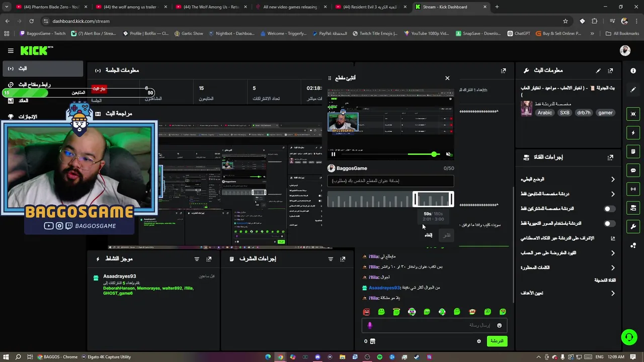The width and height of the screenshot is (644, 362).
Task: Click the three-dot cluster icon in right sidebar
Action: coord(633,245)
